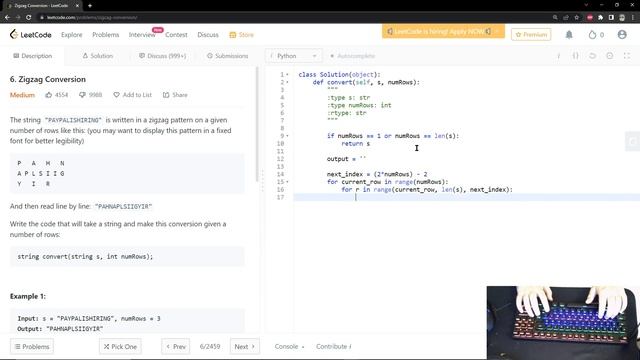The height and width of the screenshot is (360, 640).
Task: Collapse code fold arrow on line 2
Action: coord(287,82)
